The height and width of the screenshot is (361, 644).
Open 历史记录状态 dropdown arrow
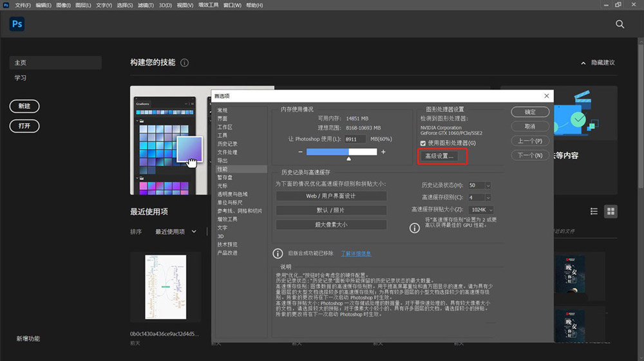pyautogui.click(x=488, y=185)
